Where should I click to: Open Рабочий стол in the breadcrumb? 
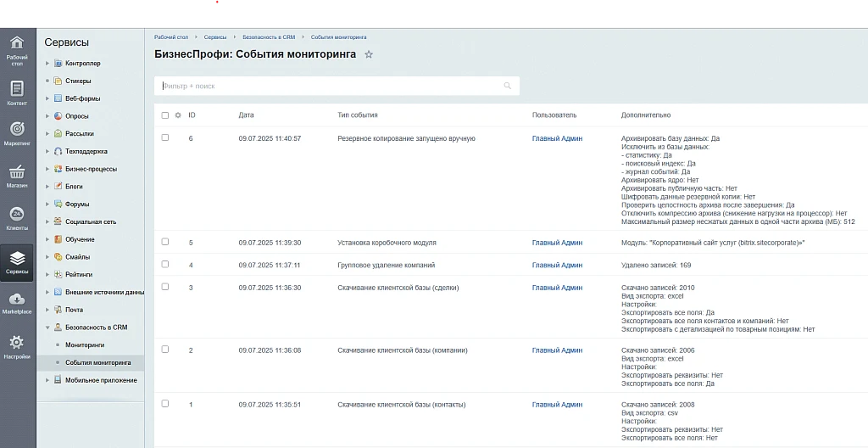(x=171, y=37)
